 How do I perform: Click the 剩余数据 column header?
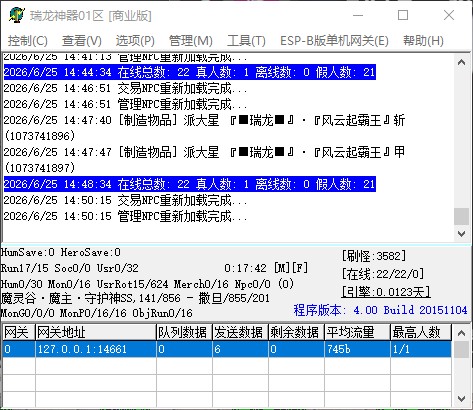[296, 332]
